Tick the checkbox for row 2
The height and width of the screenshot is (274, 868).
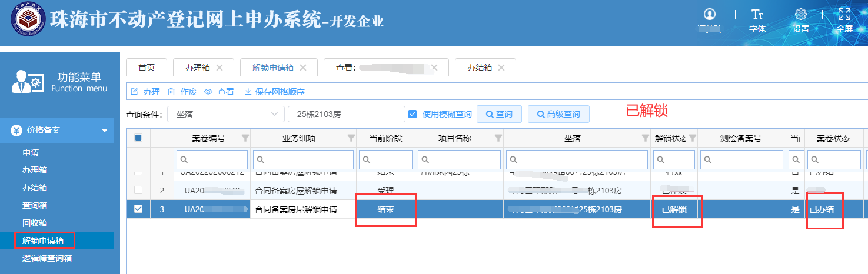click(138, 191)
